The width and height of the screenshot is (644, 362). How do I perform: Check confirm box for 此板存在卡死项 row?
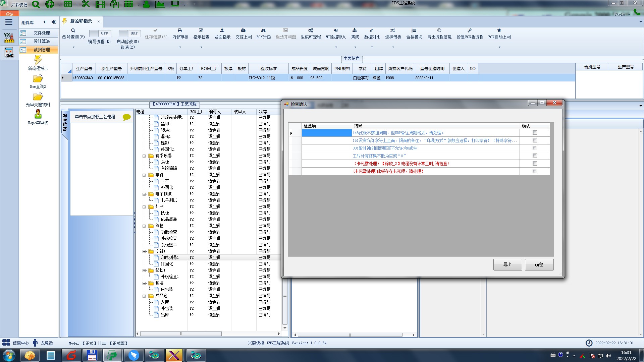[535, 171]
